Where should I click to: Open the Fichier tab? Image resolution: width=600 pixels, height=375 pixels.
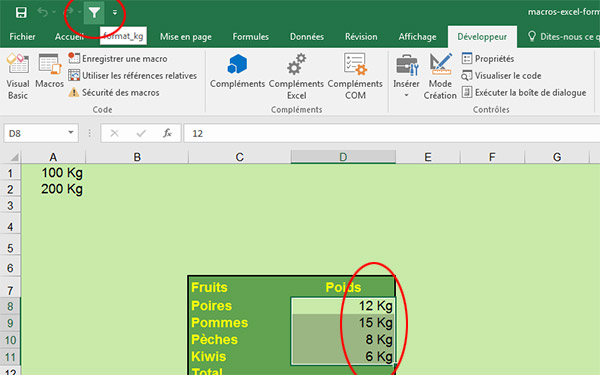tap(22, 37)
